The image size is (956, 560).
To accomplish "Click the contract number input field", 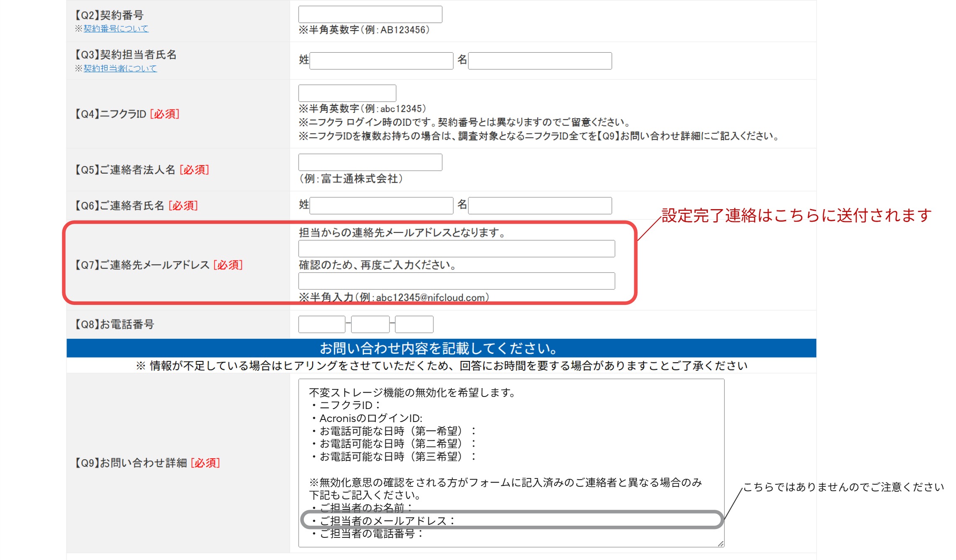I will pyautogui.click(x=370, y=15).
